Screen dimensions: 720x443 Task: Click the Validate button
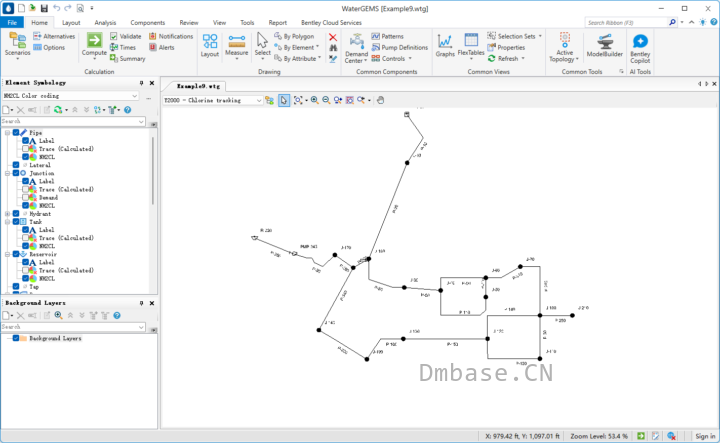[x=126, y=36]
